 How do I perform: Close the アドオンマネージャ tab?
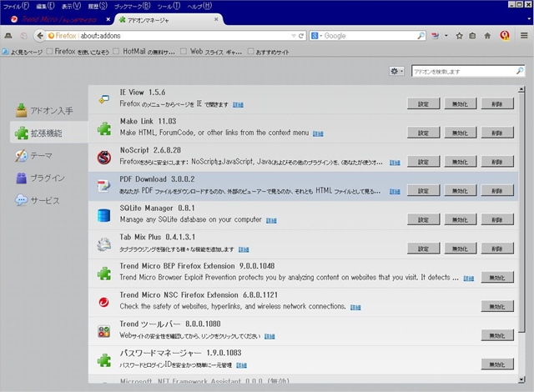point(216,19)
